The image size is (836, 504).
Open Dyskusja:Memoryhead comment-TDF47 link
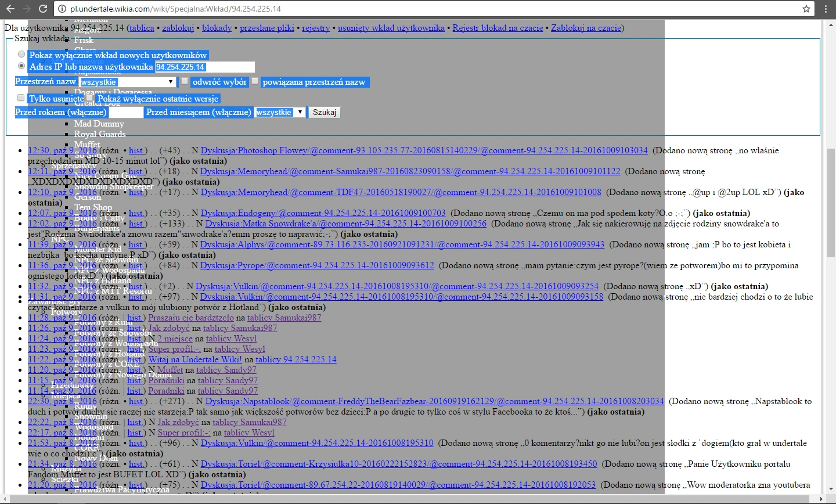coord(401,192)
